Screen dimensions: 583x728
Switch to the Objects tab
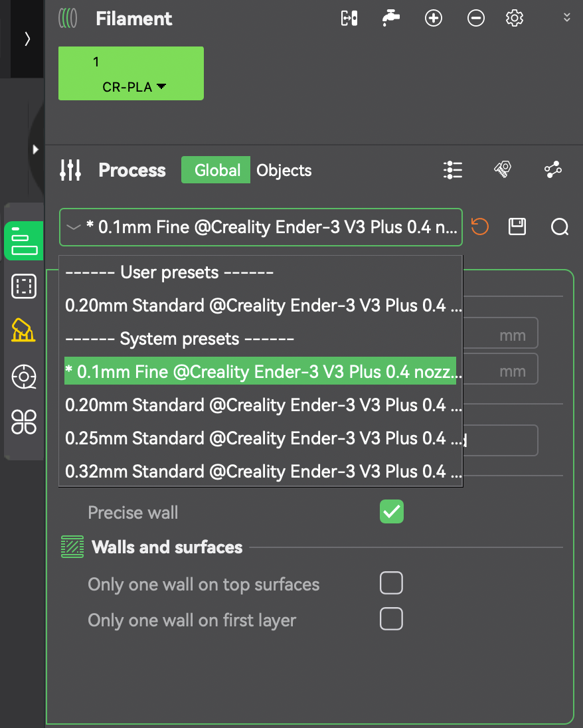pyautogui.click(x=284, y=171)
